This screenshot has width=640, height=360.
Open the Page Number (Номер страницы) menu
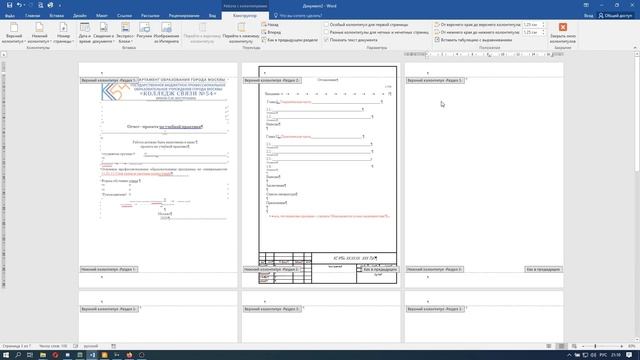tap(63, 33)
